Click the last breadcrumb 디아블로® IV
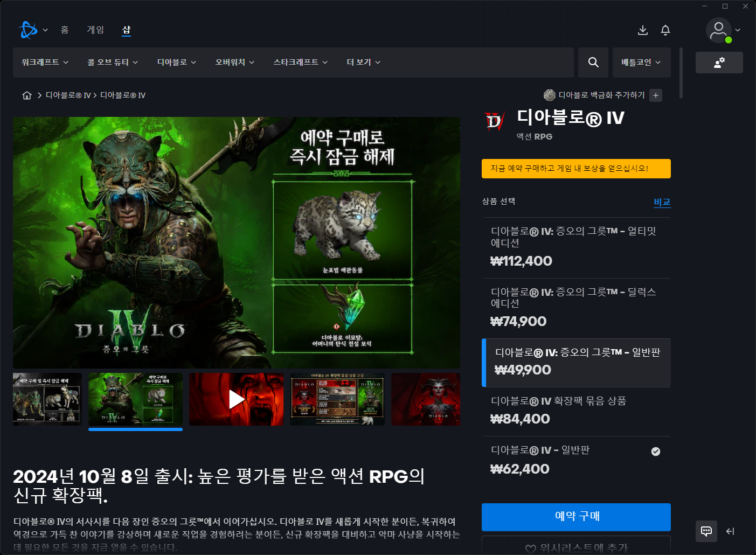 pyautogui.click(x=123, y=95)
